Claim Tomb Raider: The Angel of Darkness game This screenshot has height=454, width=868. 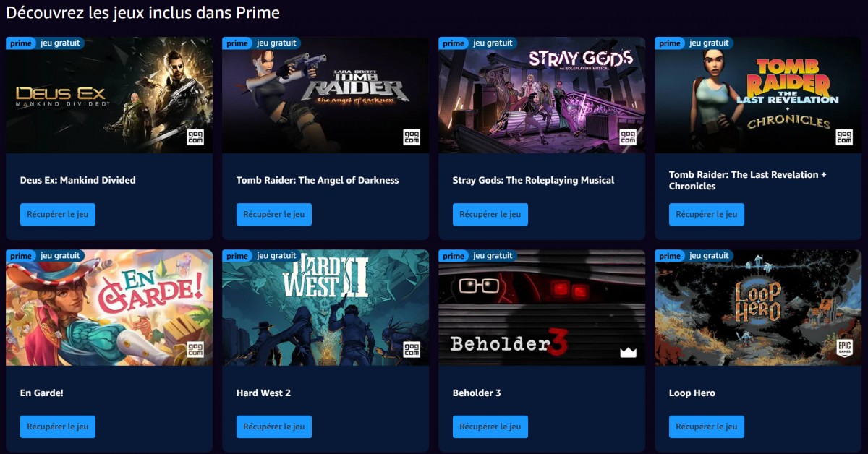click(274, 215)
